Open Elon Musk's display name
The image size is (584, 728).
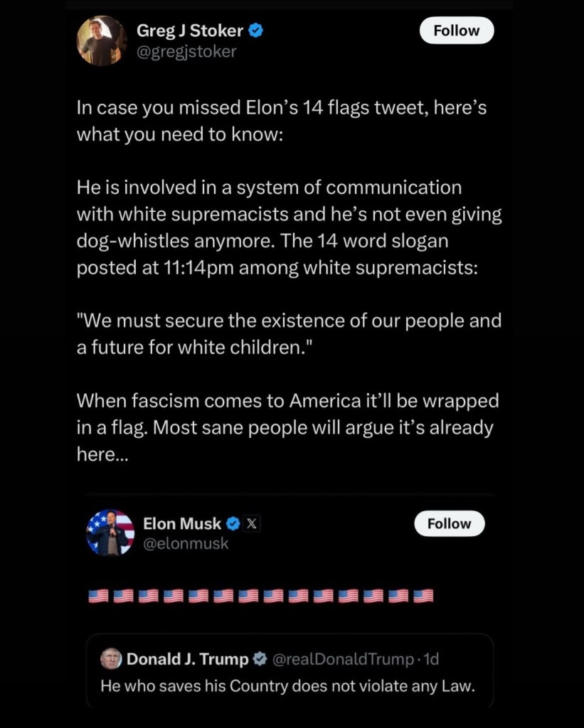coord(183,524)
